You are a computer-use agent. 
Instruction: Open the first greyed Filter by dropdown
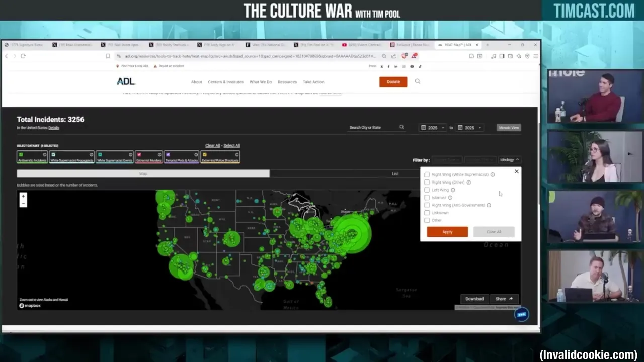point(447,160)
